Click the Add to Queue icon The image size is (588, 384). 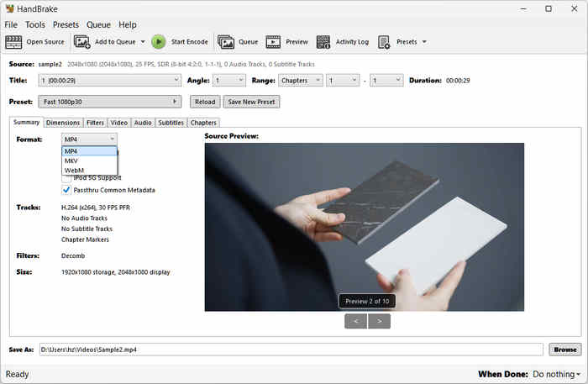tap(81, 42)
